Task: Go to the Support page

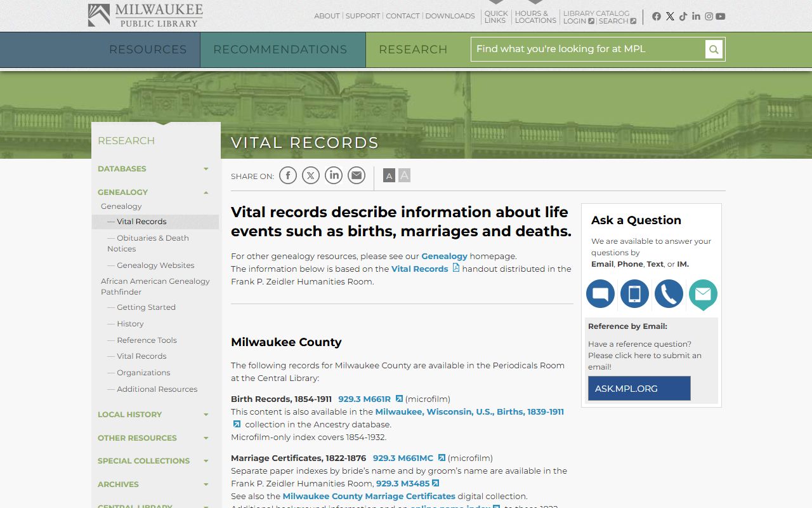Action: click(x=363, y=16)
